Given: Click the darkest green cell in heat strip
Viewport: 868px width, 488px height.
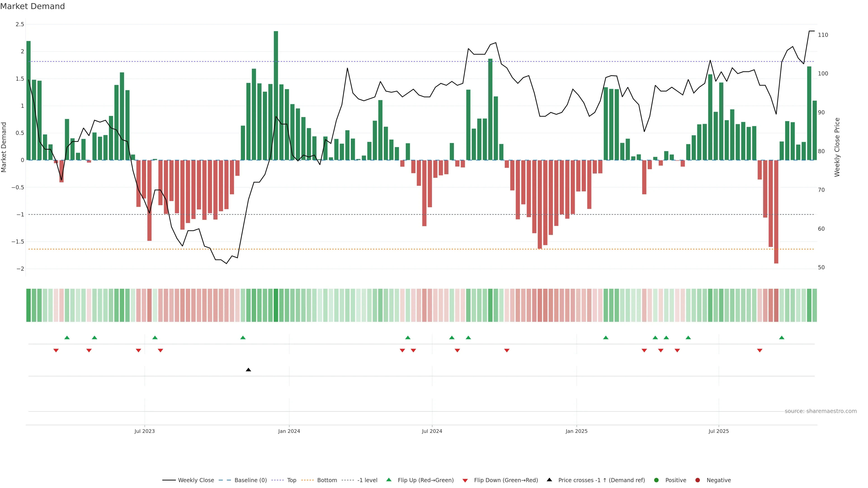Looking at the screenshot, I should 276,305.
